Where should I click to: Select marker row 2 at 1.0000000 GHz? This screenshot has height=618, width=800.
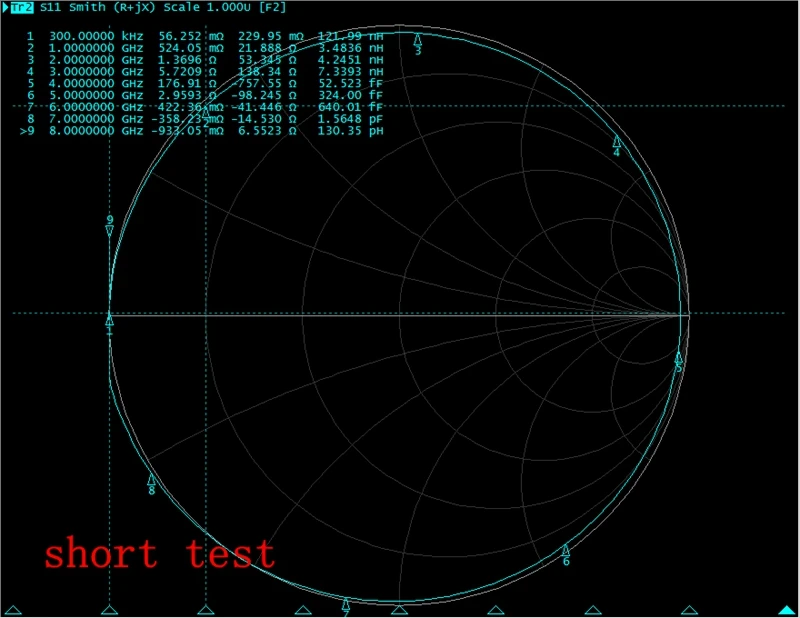pyautogui.click(x=205, y=48)
